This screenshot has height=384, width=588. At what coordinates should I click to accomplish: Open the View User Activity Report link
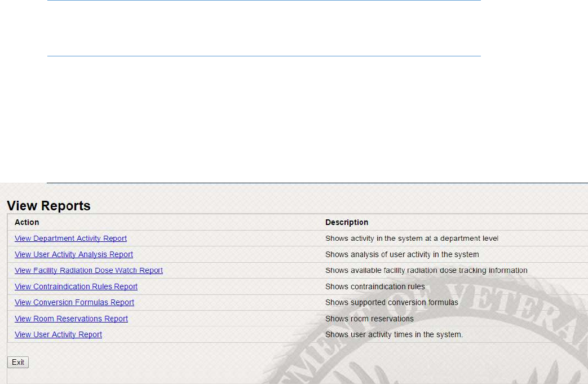58,334
